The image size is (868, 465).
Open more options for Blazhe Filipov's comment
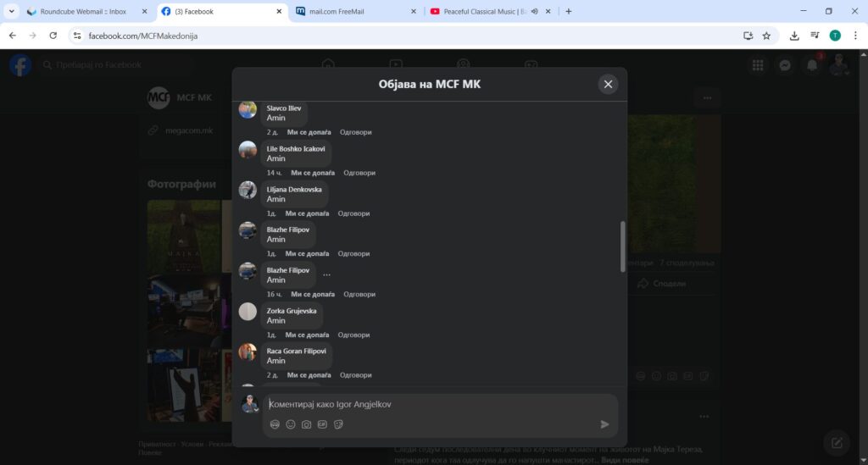(x=326, y=274)
